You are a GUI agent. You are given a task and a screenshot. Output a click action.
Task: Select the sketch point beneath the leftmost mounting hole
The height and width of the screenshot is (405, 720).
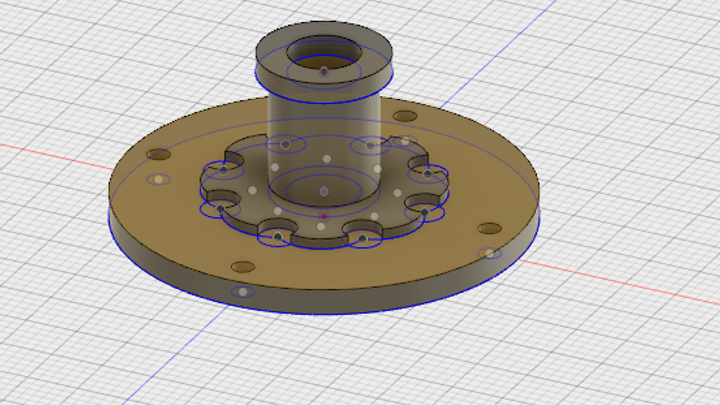158,180
